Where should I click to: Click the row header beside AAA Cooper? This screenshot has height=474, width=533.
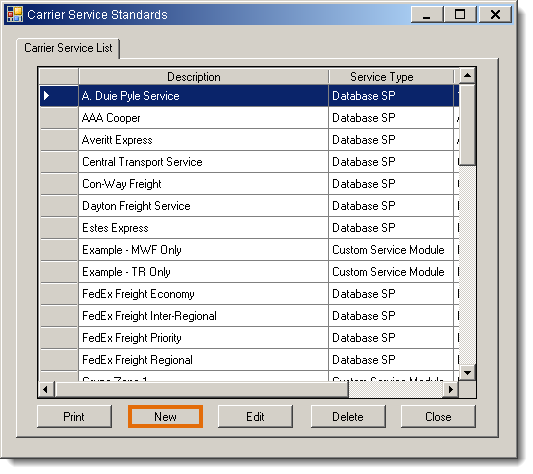coord(59,118)
